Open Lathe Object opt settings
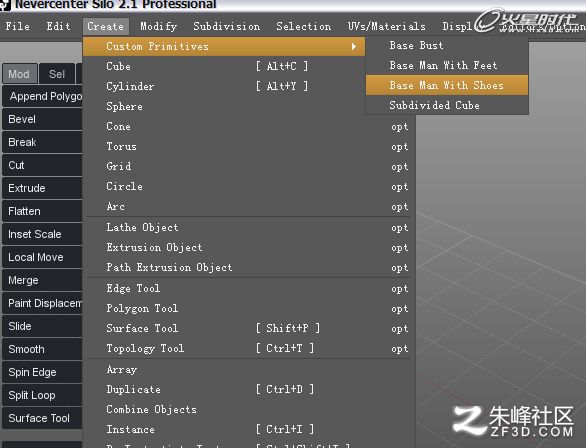The image size is (586, 448). [x=400, y=228]
